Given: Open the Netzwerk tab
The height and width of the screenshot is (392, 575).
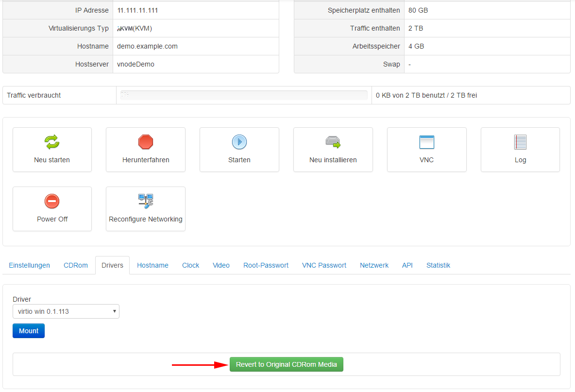Looking at the screenshot, I should pyautogui.click(x=374, y=265).
